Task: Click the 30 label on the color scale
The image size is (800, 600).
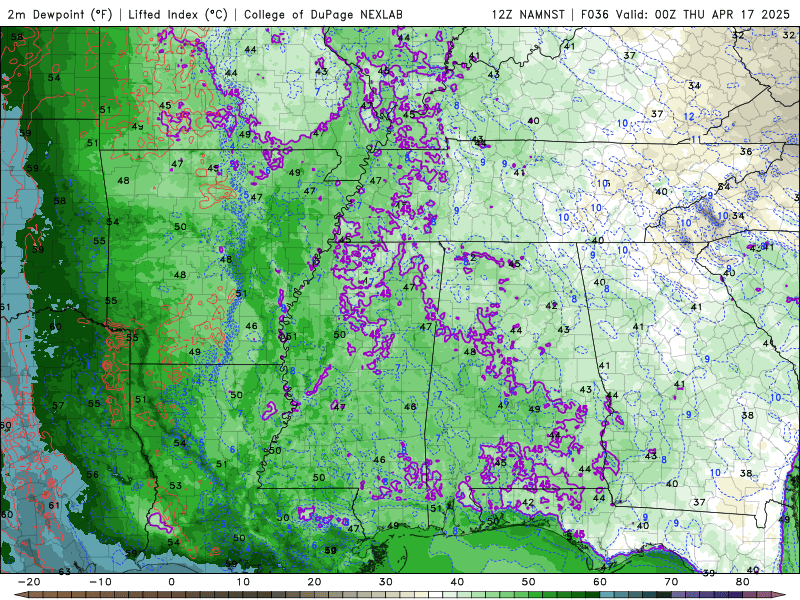Action: [386, 582]
